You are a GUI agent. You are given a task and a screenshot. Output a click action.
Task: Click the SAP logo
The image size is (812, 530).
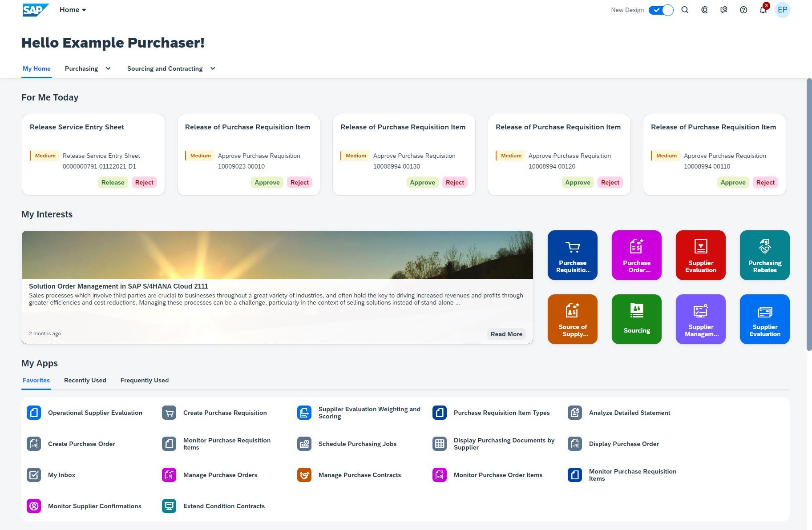pyautogui.click(x=36, y=10)
